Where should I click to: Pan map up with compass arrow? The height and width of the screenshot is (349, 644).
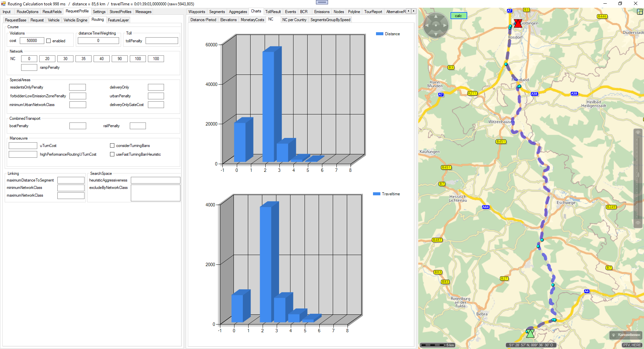click(x=436, y=16)
